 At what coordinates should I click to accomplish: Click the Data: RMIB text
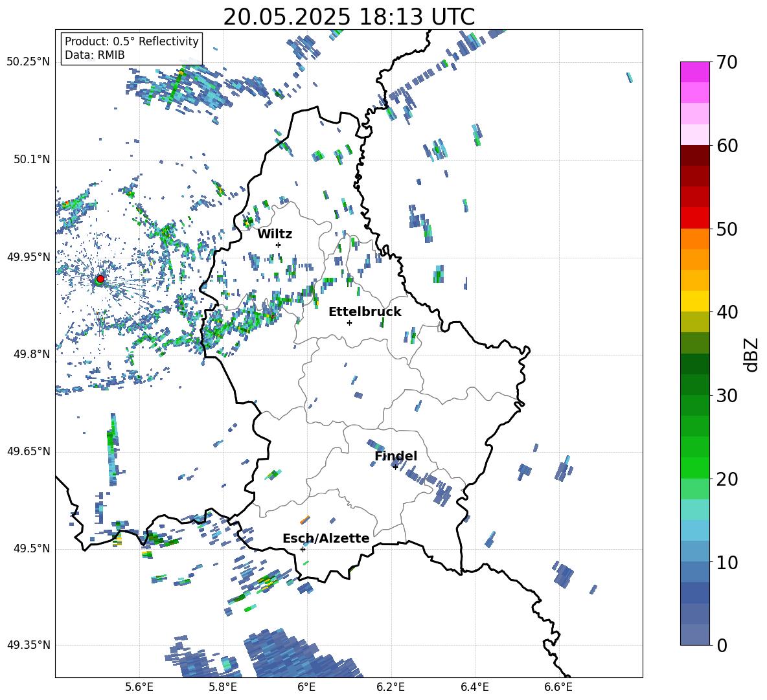click(x=95, y=55)
